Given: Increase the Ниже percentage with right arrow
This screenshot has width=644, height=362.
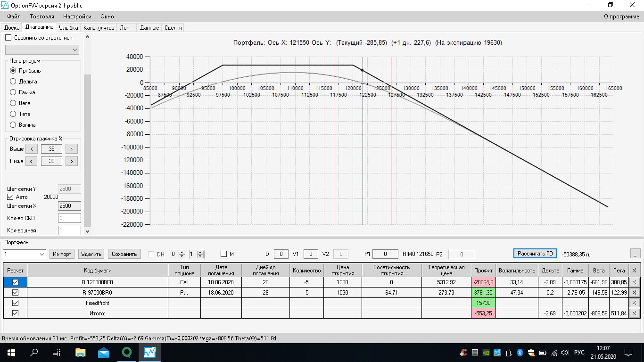Looking at the screenshot, I should pos(71,161).
